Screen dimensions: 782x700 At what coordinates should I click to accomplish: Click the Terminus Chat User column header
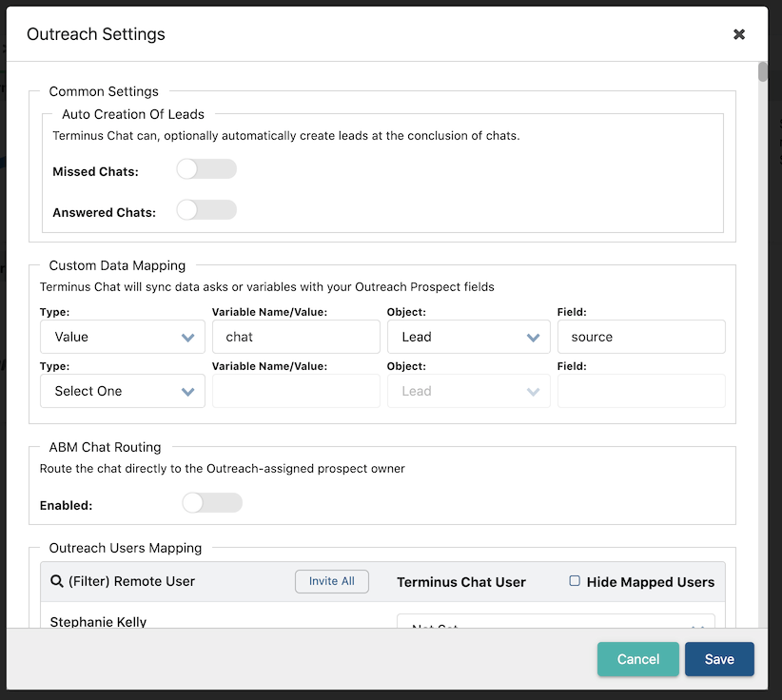(461, 582)
